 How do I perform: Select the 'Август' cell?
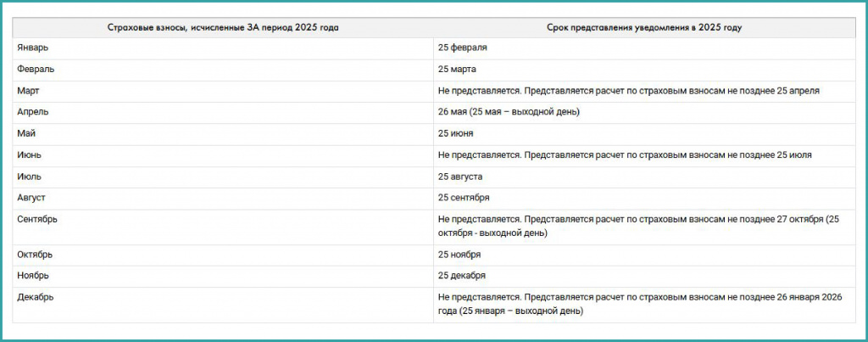click(223, 199)
